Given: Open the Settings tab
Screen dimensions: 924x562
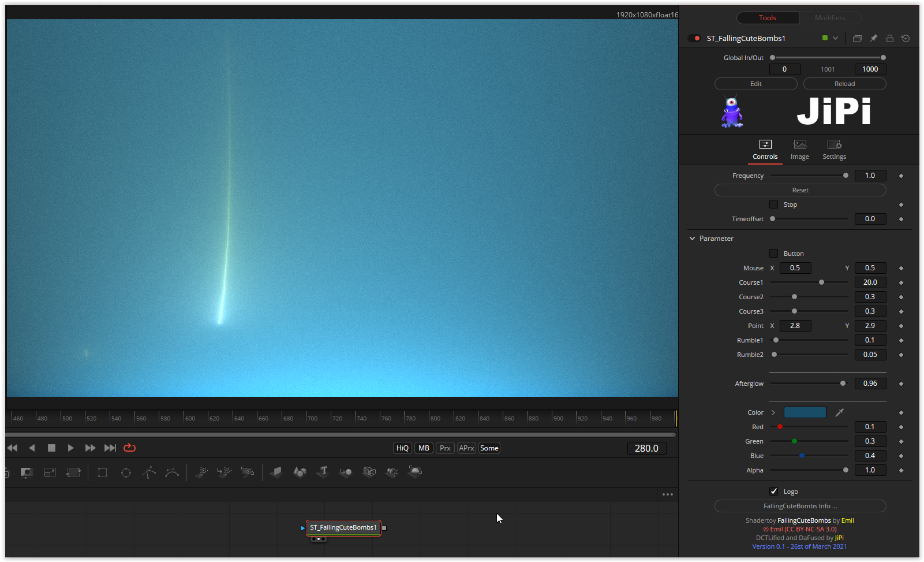Looking at the screenshot, I should click(835, 150).
